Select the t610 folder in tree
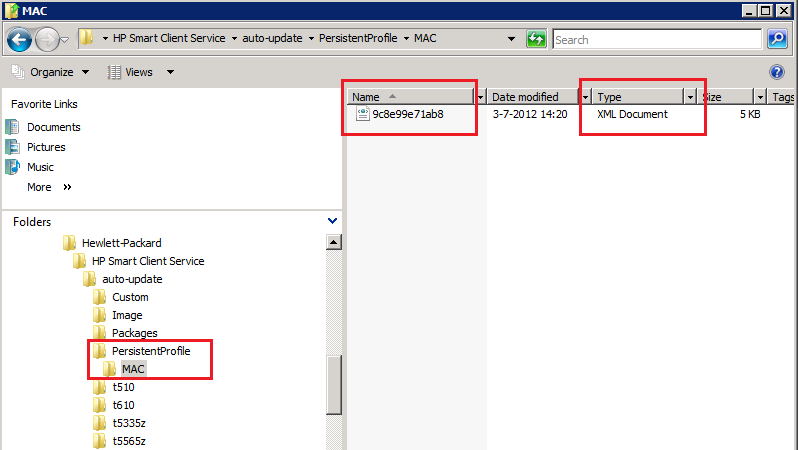Viewport: 798px width, 450px height. click(x=123, y=405)
